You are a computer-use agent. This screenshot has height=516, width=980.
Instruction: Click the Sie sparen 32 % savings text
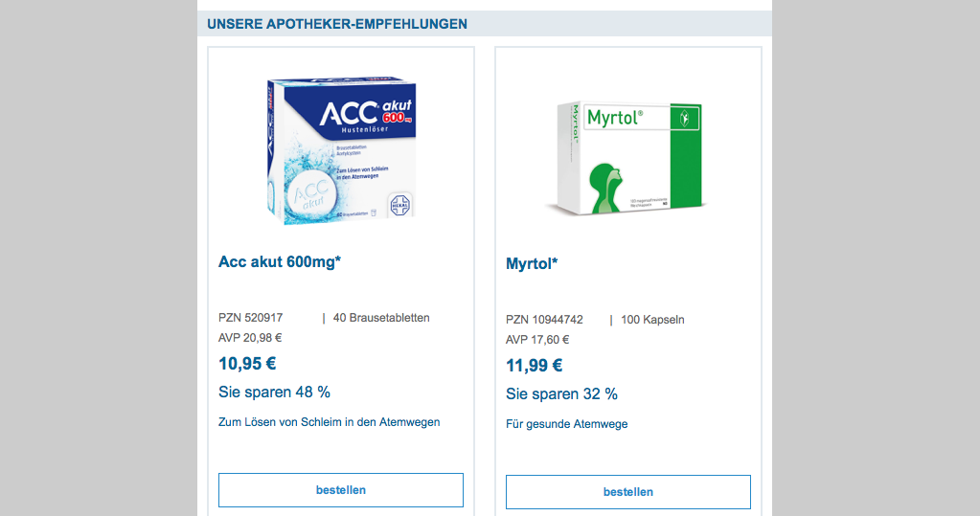point(561,393)
